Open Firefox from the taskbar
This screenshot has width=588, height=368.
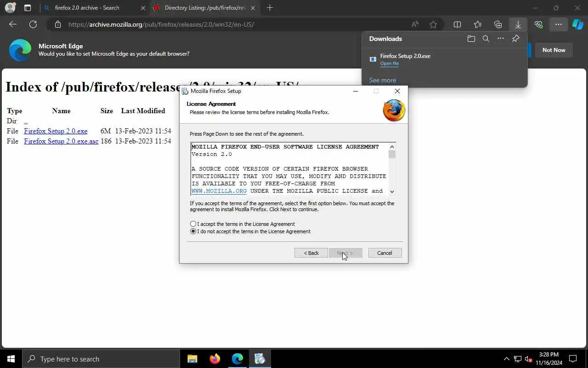[x=215, y=359]
